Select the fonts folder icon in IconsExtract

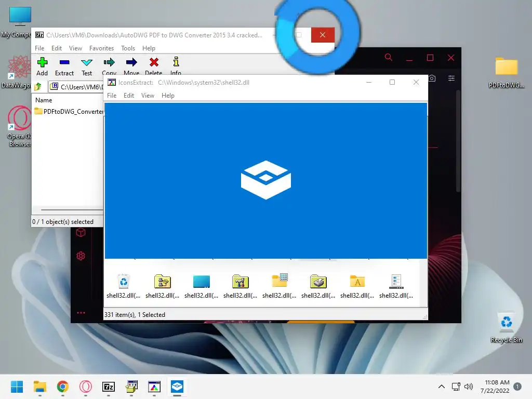(x=357, y=286)
